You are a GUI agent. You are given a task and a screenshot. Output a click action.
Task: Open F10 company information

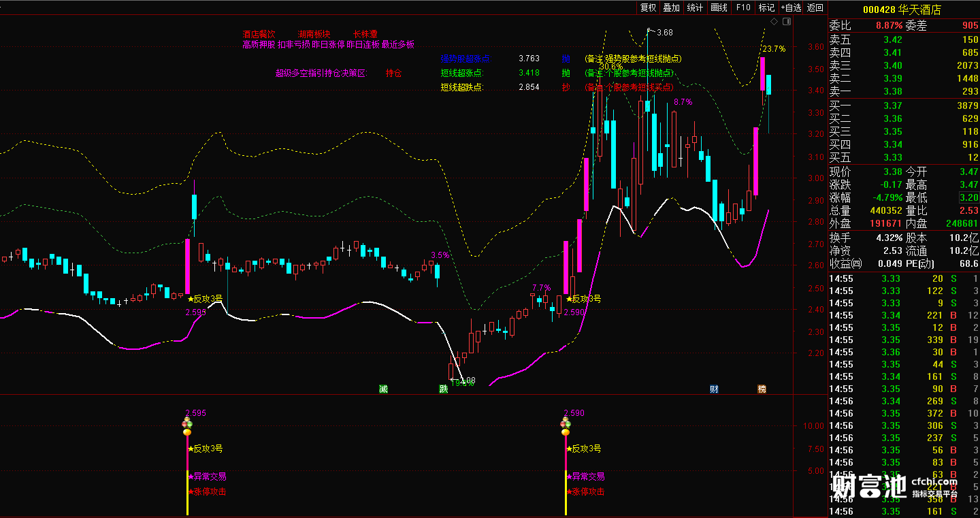pos(743,7)
